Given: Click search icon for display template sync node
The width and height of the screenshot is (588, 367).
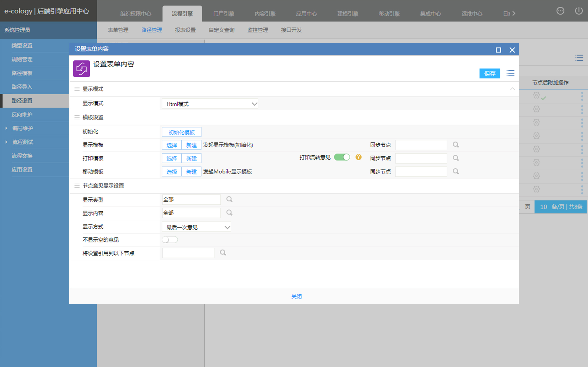Looking at the screenshot, I should [455, 145].
